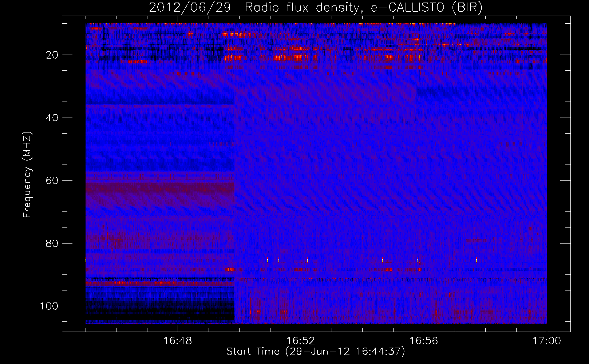Click the 'Start Time (29-Jun-12 16:44:37)' axis label
This screenshot has width=589, height=364.
pyautogui.click(x=316, y=352)
